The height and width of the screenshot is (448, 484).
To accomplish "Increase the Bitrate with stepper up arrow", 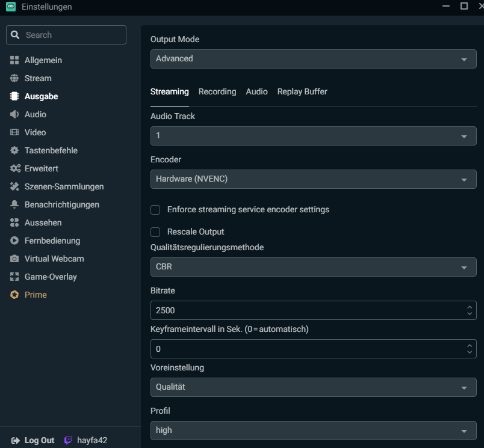I will (x=470, y=307).
